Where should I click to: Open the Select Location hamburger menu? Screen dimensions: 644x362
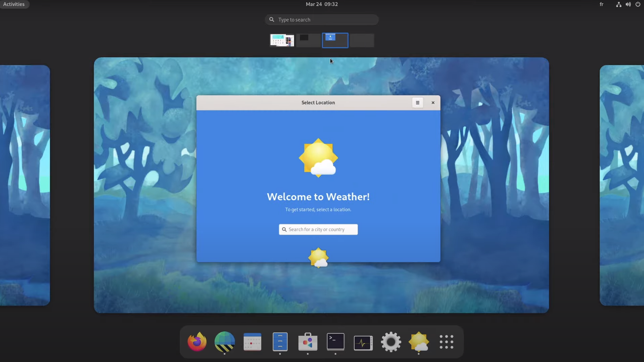point(418,103)
